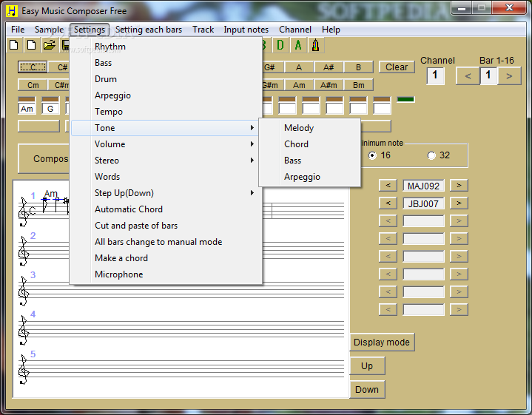The height and width of the screenshot is (415, 532).
Task: Select Cut and paste of bars
Action: coord(164,226)
